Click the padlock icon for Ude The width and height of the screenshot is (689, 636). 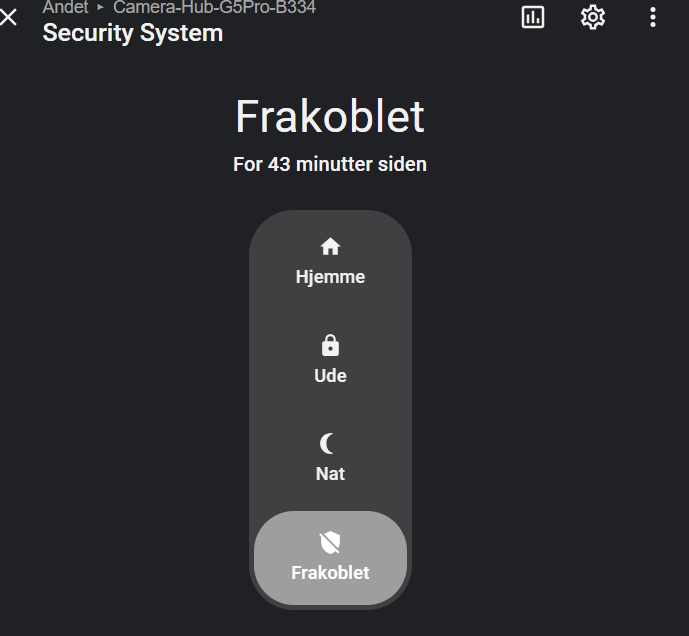pos(330,346)
